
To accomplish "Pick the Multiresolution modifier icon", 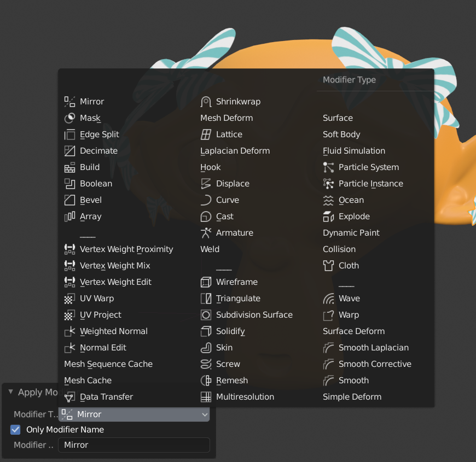I will 206,396.
